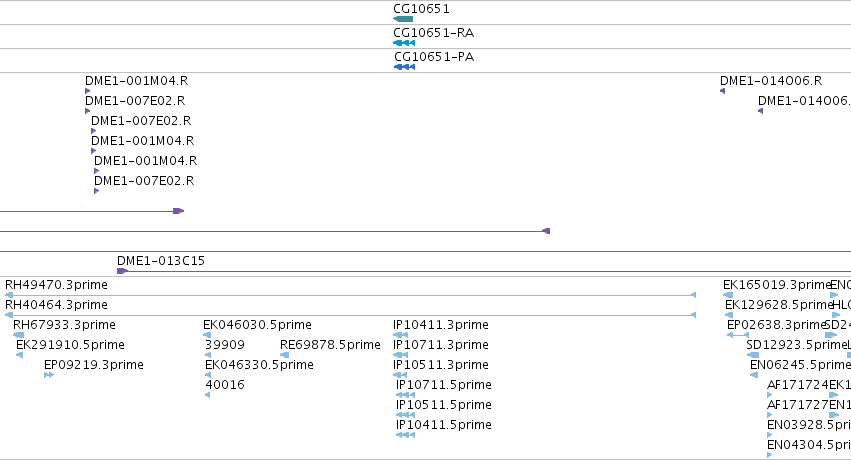Click the AF171724 feature label
The height and width of the screenshot is (460, 851).
(x=798, y=385)
